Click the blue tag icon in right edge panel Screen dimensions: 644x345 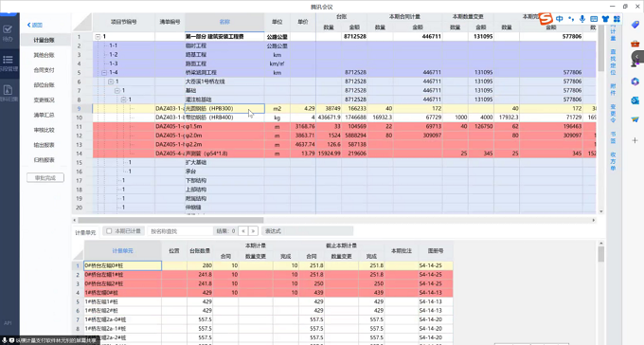coord(635,25)
